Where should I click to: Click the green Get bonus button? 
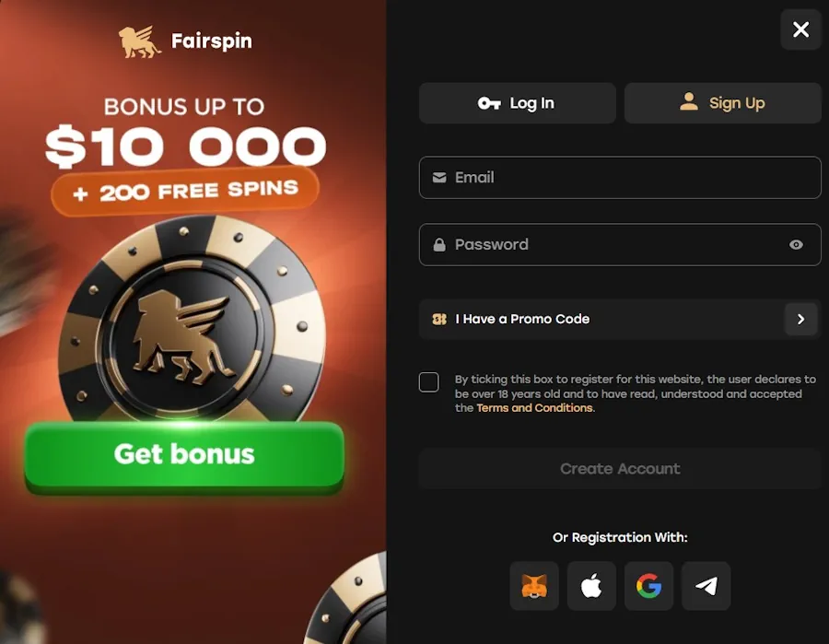click(x=184, y=456)
